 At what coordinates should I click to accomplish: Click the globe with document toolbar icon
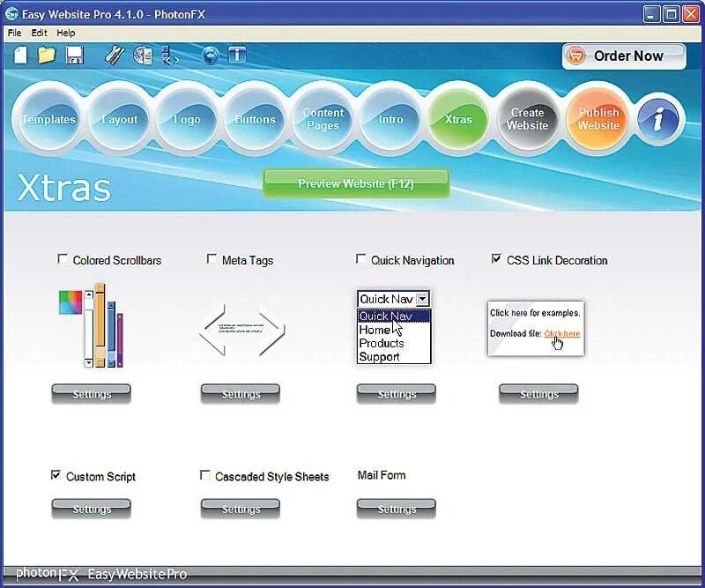point(143,56)
